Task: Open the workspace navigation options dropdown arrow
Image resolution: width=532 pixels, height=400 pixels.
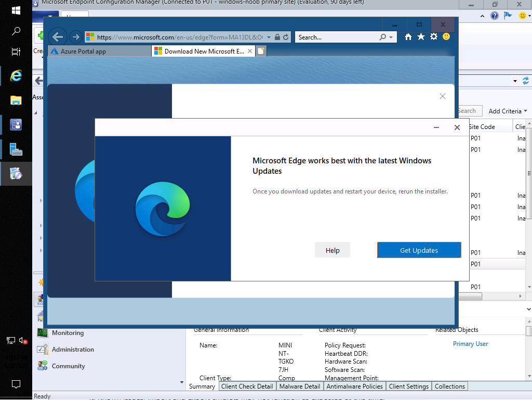Action: click(x=181, y=382)
